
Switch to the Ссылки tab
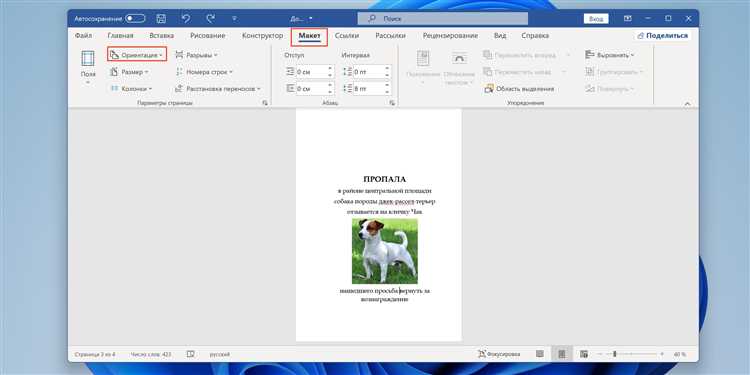tap(347, 36)
